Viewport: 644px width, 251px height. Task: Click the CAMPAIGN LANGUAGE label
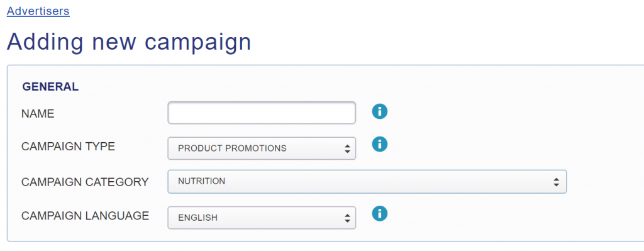pos(85,216)
